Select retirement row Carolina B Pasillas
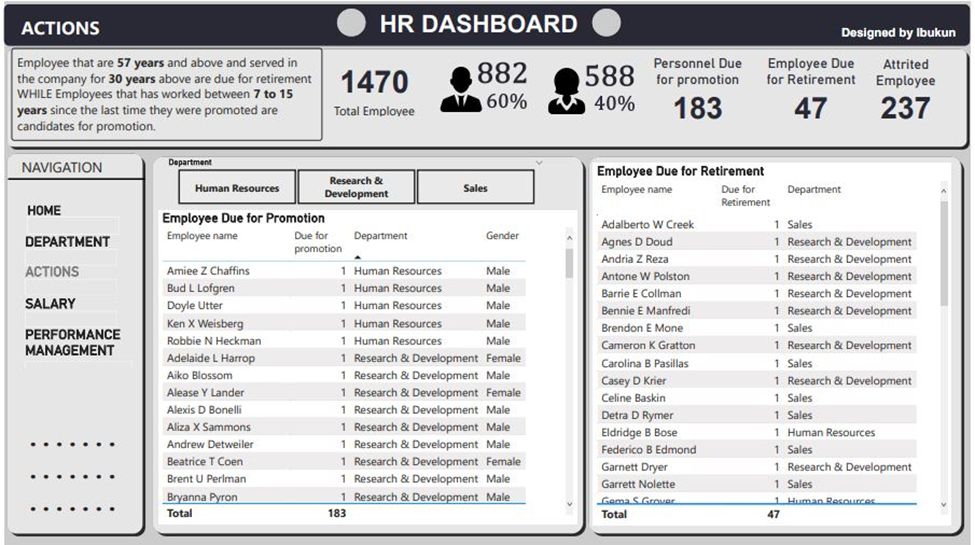 pos(757,363)
